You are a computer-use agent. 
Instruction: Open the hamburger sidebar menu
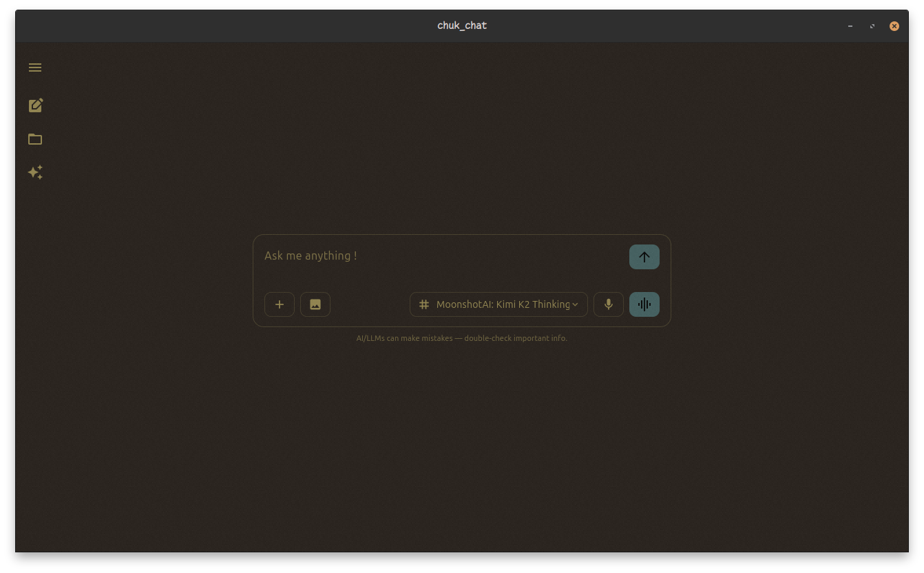point(35,67)
